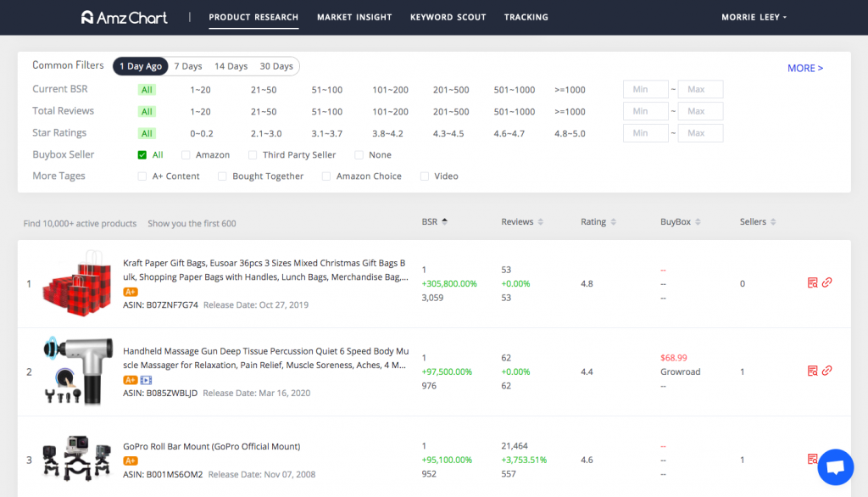Image resolution: width=868 pixels, height=497 pixels.
Task: Select Current BSR All option
Action: [147, 90]
